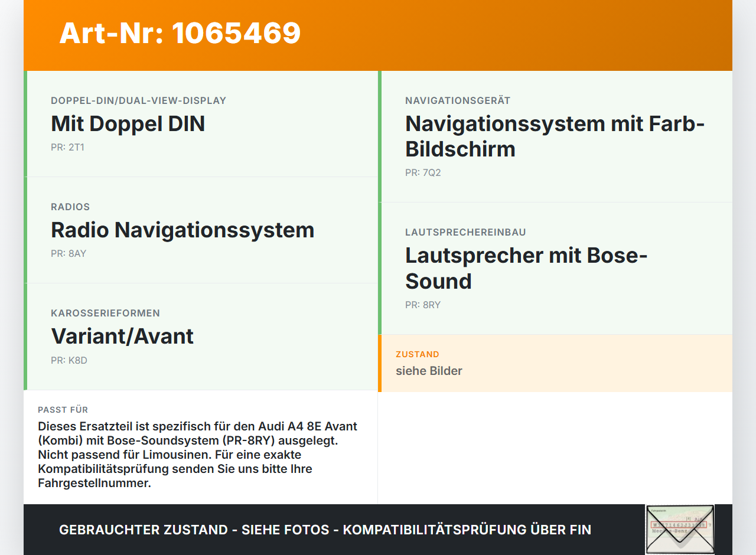Image resolution: width=756 pixels, height=555 pixels.
Task: Click 'Mit Doppel DIN' value
Action: (128, 123)
